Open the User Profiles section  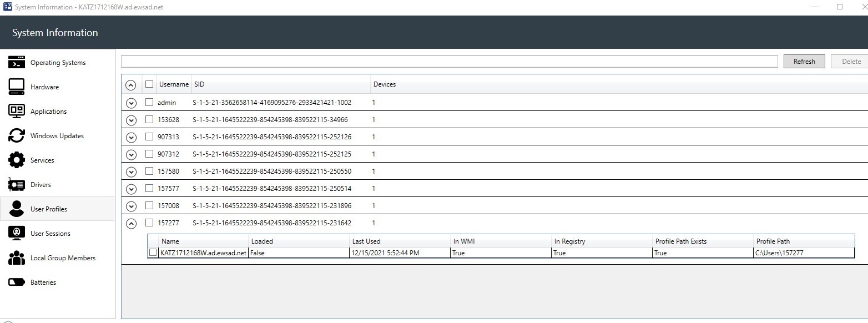tap(49, 209)
